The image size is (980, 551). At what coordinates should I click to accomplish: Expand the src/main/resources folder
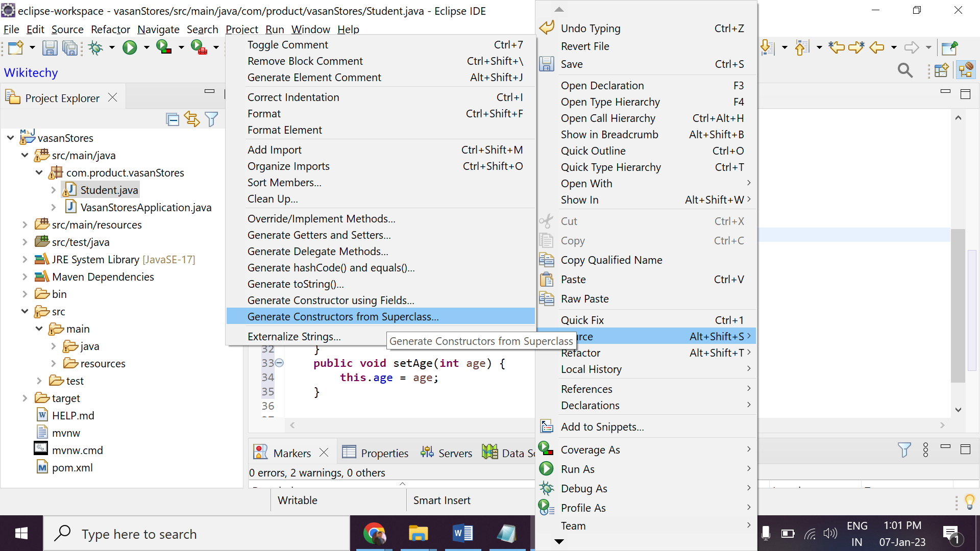[24, 225]
